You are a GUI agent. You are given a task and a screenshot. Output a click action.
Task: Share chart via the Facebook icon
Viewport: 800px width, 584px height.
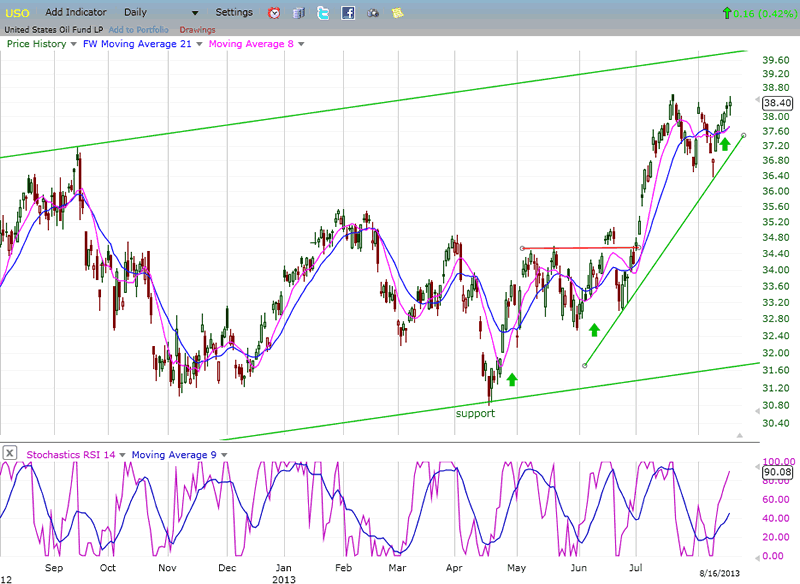(348, 13)
